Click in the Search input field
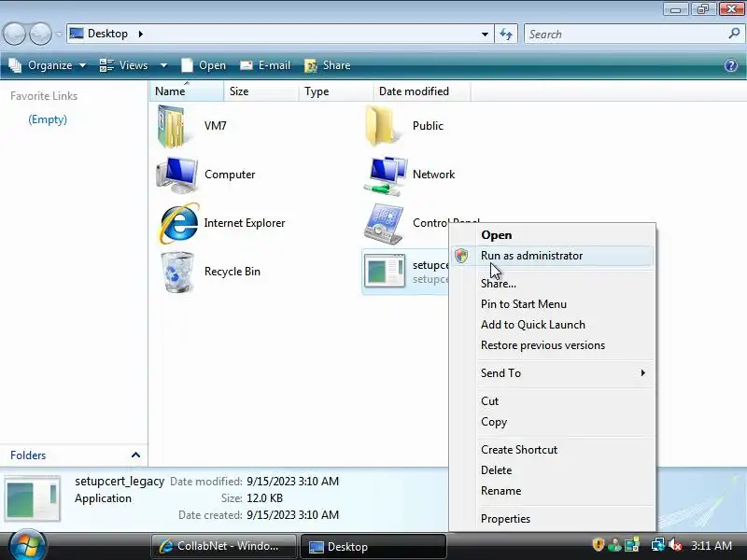 627,34
